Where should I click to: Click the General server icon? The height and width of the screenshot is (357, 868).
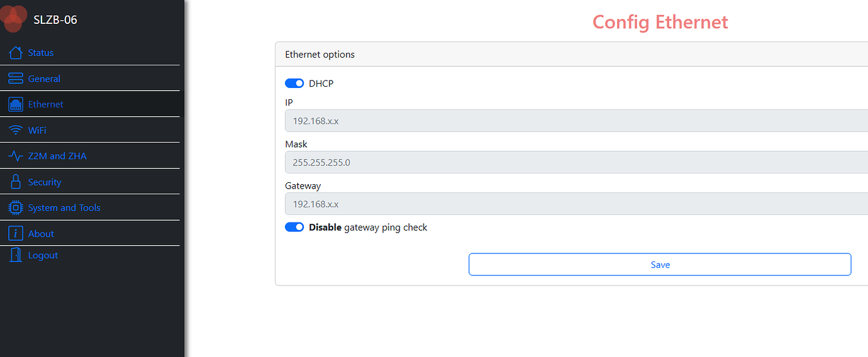[16, 79]
